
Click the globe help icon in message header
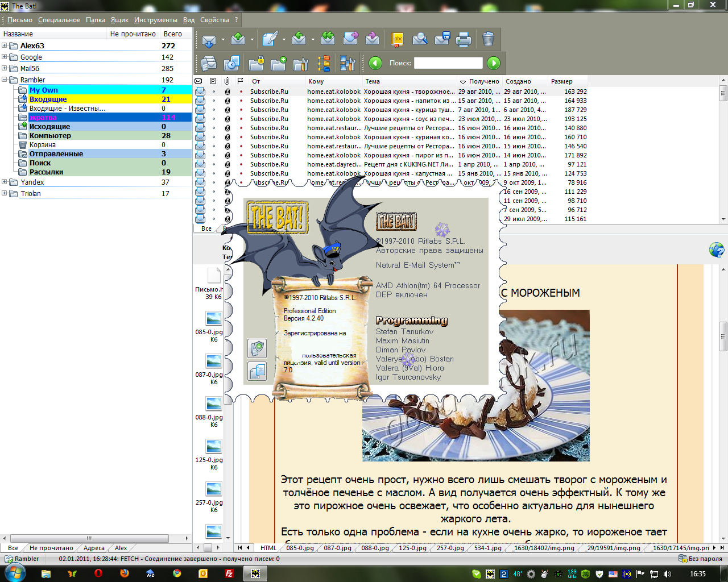click(717, 250)
